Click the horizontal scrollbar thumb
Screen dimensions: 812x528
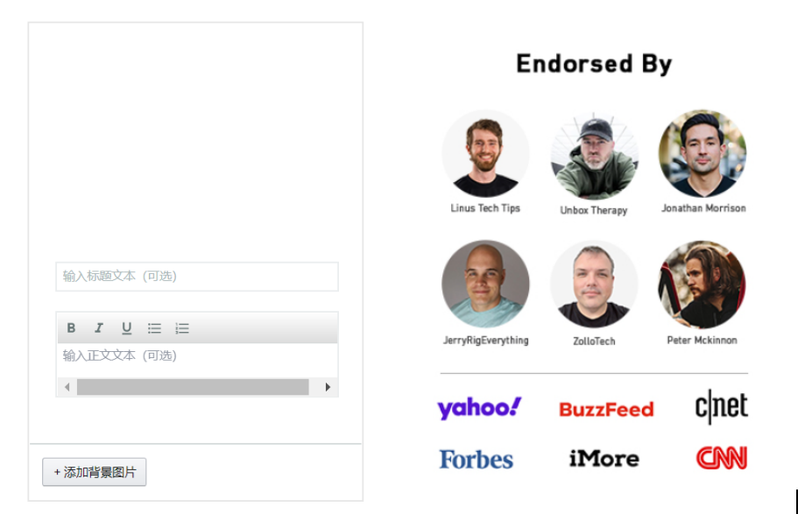click(x=193, y=387)
